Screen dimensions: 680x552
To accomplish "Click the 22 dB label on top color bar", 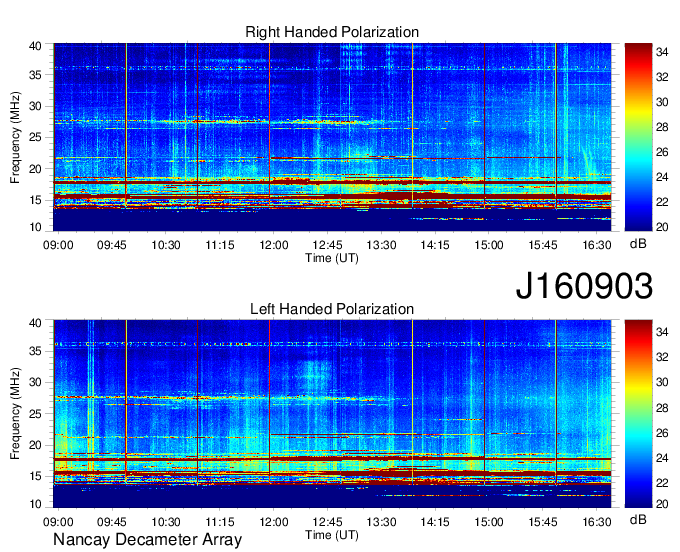I will pyautogui.click(x=662, y=202).
